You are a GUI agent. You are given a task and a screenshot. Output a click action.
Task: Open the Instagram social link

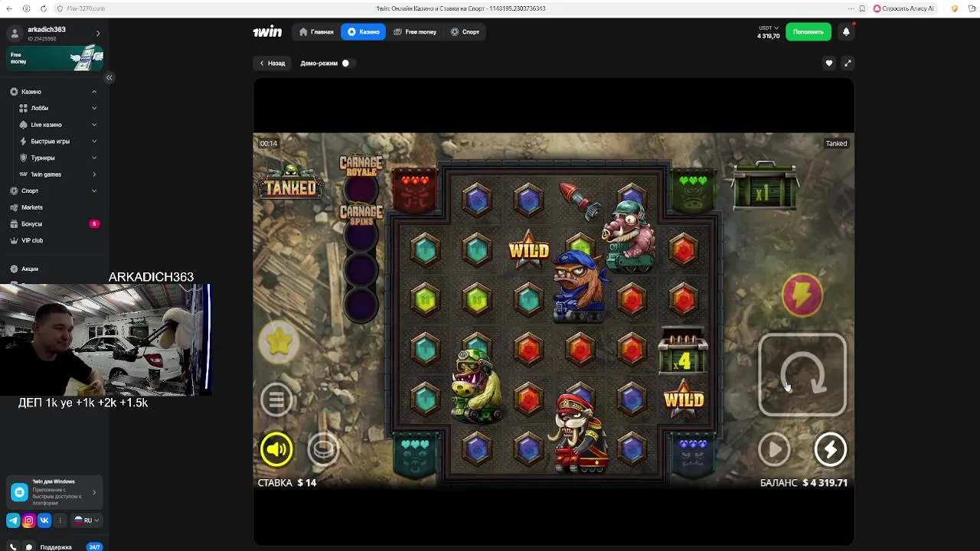pos(28,520)
